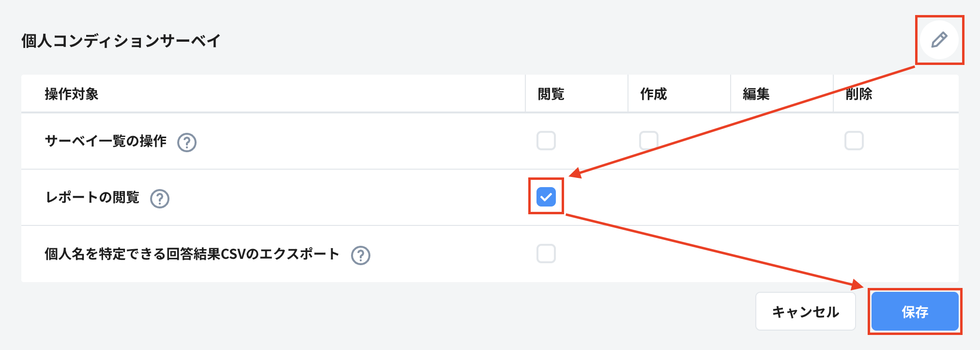
Task: Check 作成 permission for サーベイ一覧の操作
Action: point(648,141)
